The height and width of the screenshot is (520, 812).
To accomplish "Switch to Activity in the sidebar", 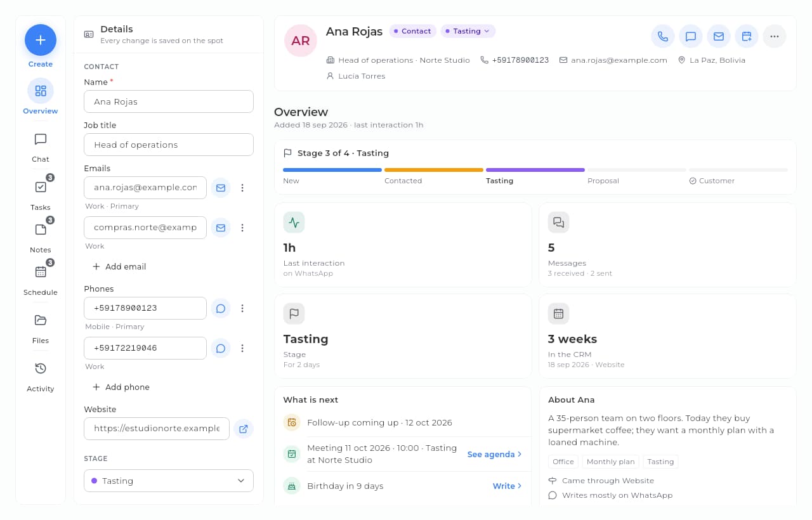I will tap(41, 375).
